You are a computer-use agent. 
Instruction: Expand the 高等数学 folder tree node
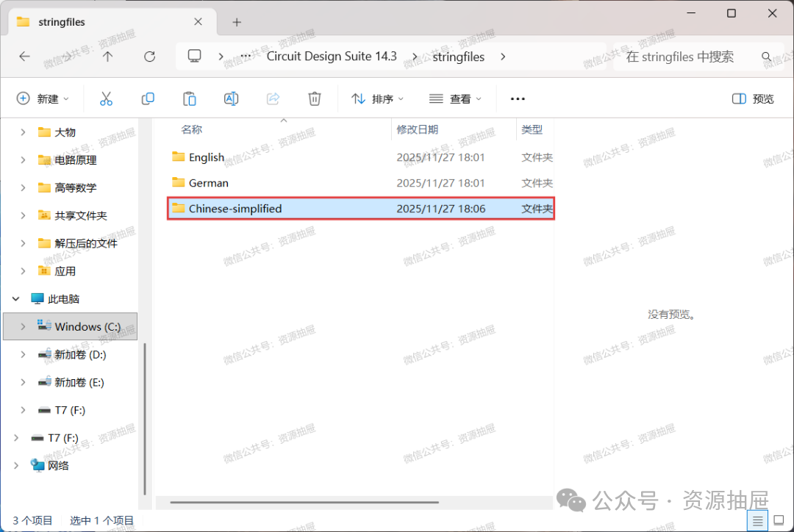click(23, 188)
